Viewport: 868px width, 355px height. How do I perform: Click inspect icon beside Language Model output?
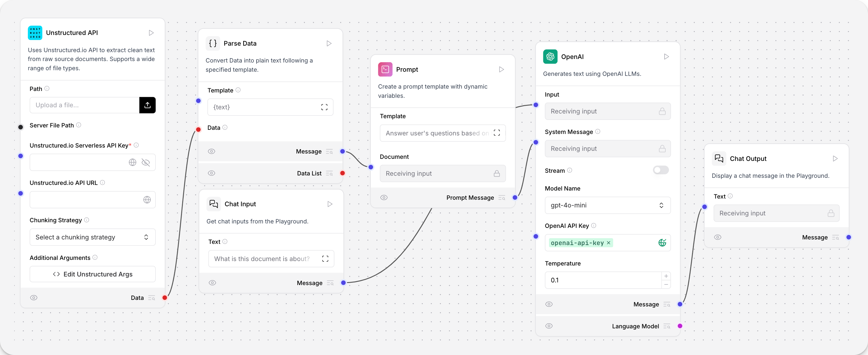click(x=667, y=326)
